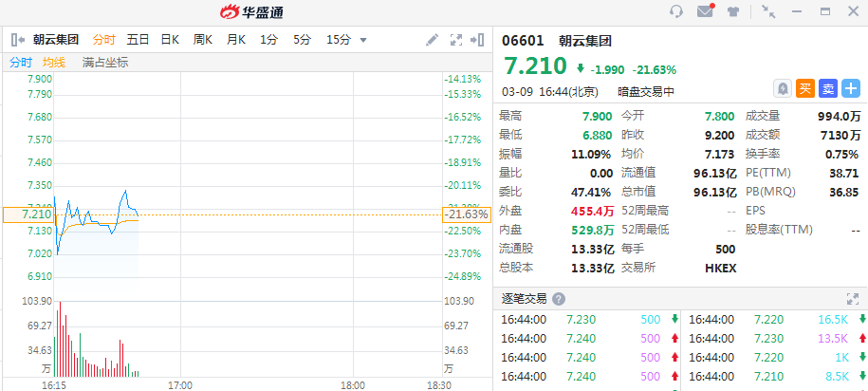868x391 pixels.
Task: Switch to 分时 chart tab
Action: [103, 40]
